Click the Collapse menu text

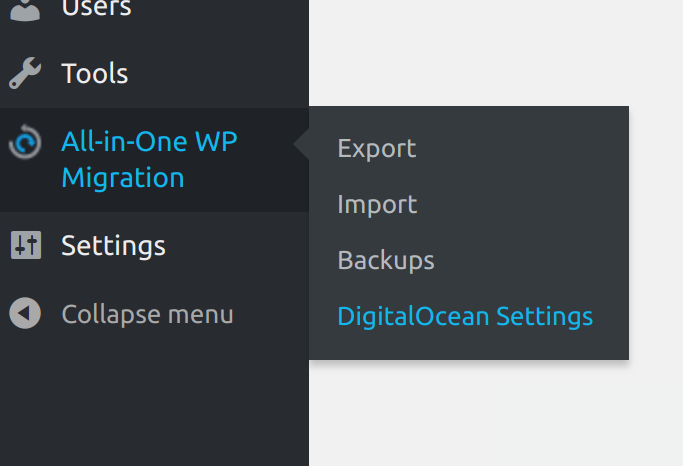click(147, 314)
